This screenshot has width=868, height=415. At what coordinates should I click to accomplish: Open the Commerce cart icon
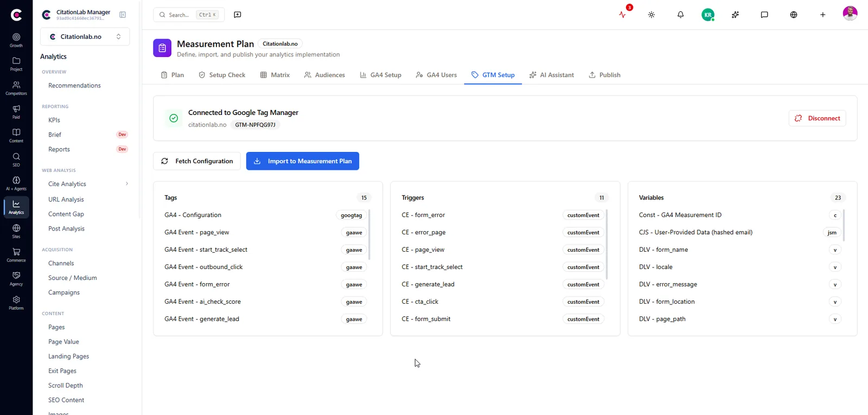16,255
